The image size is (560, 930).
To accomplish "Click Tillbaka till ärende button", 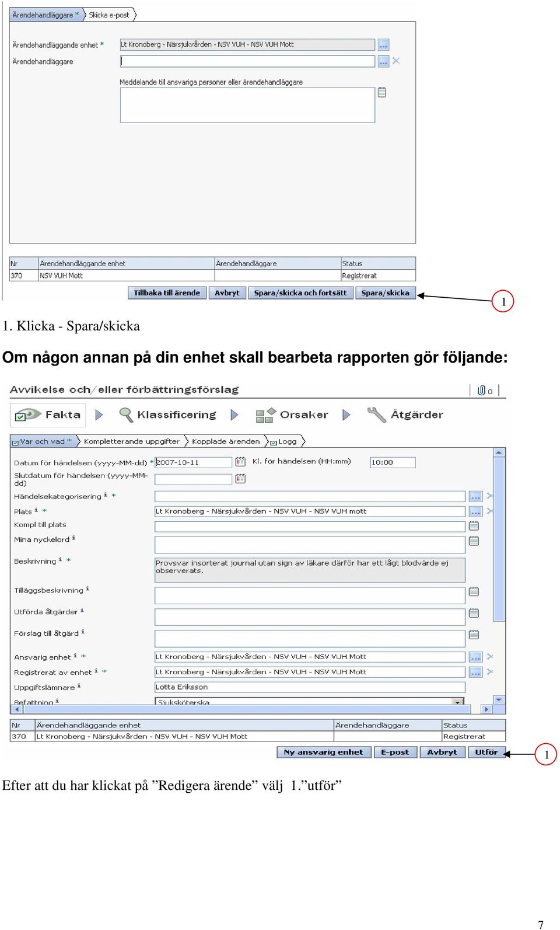I will coord(167,293).
